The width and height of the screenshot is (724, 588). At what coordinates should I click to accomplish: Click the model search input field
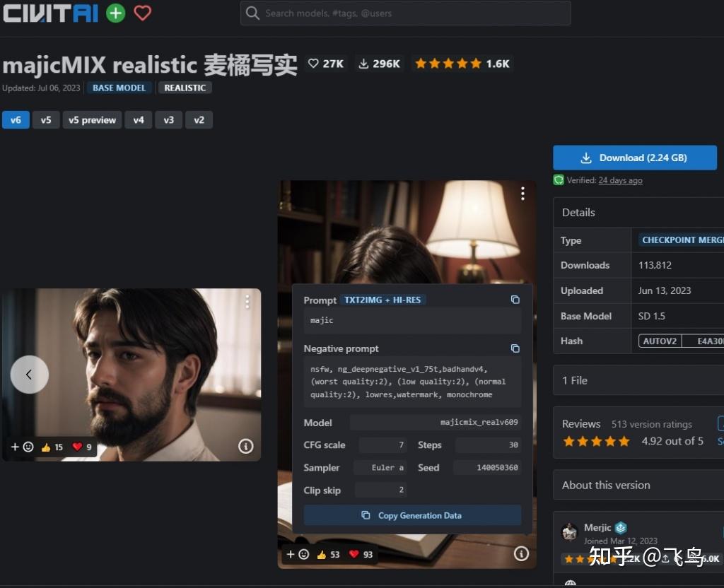point(406,13)
